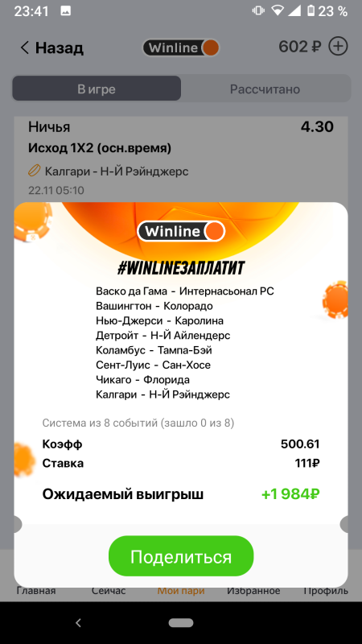Image resolution: width=362 pixels, height=644 pixels.
Task: Open Мои пари in the bottom navigation
Action: 181,591
